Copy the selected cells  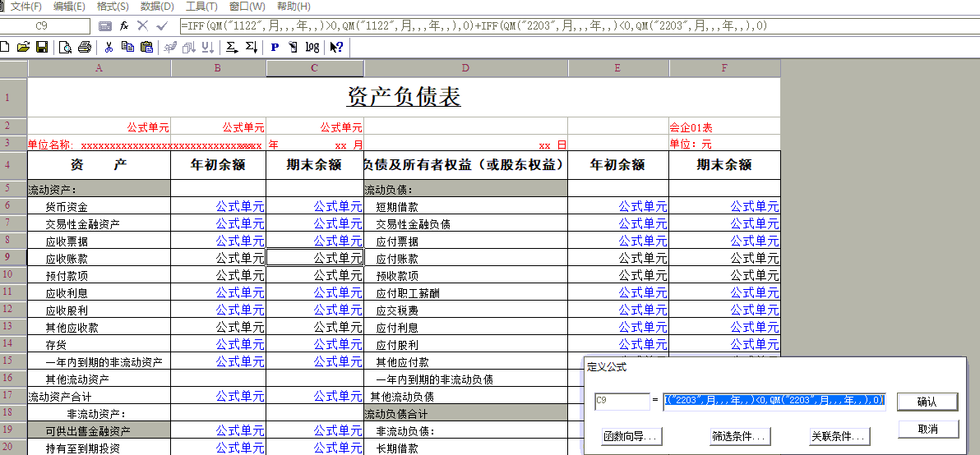point(127,47)
